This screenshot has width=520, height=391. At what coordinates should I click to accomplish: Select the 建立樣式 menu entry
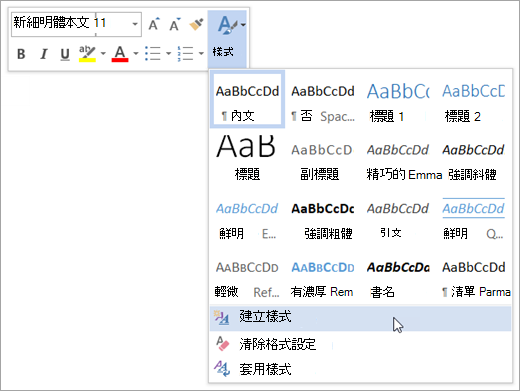[x=360, y=318]
